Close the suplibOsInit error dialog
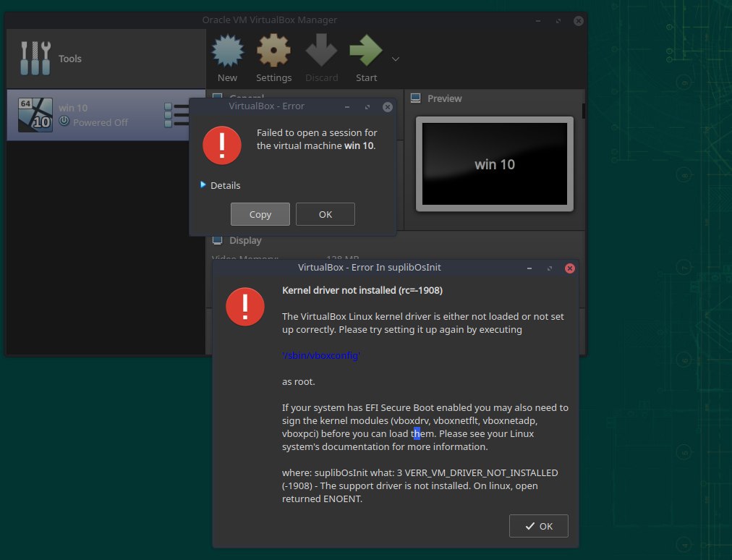The height and width of the screenshot is (560, 732). (x=569, y=268)
